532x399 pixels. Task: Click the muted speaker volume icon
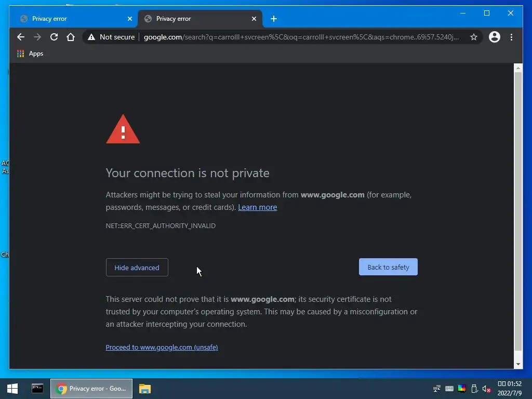pyautogui.click(x=486, y=389)
